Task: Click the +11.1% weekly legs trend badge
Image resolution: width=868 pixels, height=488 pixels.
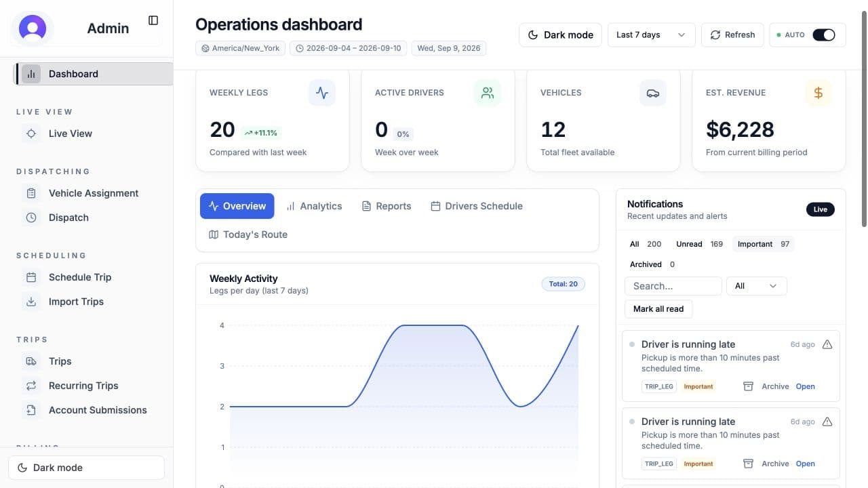Action: [x=261, y=133]
